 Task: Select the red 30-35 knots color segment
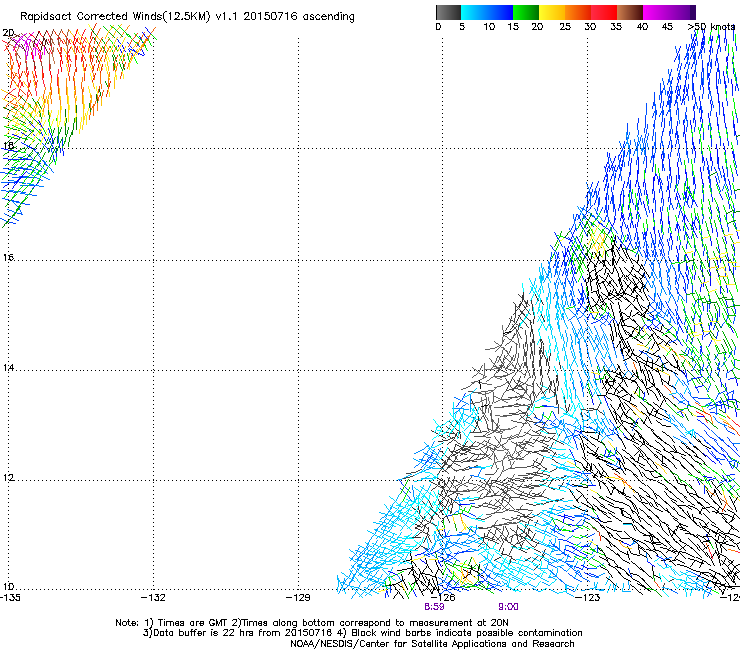pyautogui.click(x=604, y=12)
